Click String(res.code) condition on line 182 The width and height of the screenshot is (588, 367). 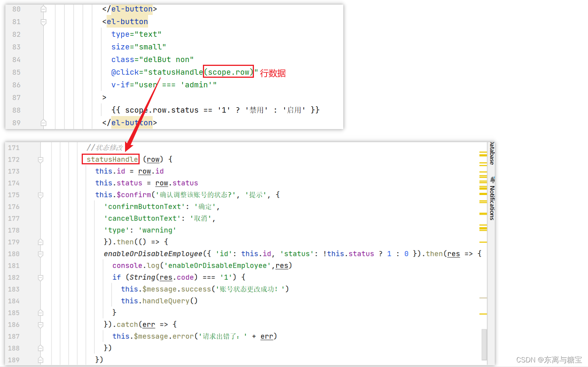(x=163, y=277)
